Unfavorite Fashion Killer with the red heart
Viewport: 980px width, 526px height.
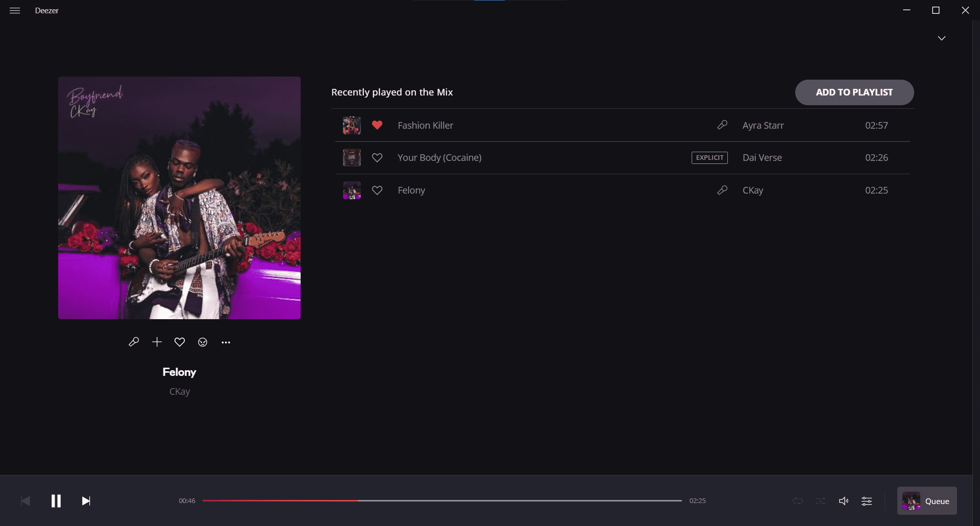pos(377,125)
